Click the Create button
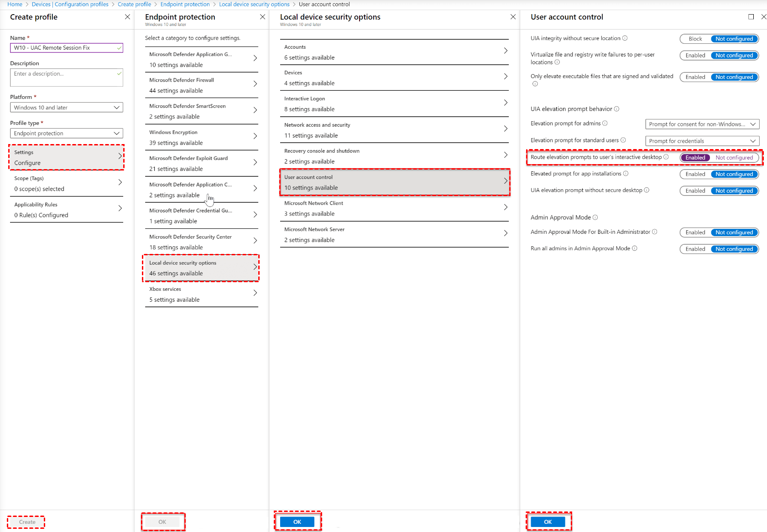Screen dimensions: 767x532 pyautogui.click(x=27, y=522)
